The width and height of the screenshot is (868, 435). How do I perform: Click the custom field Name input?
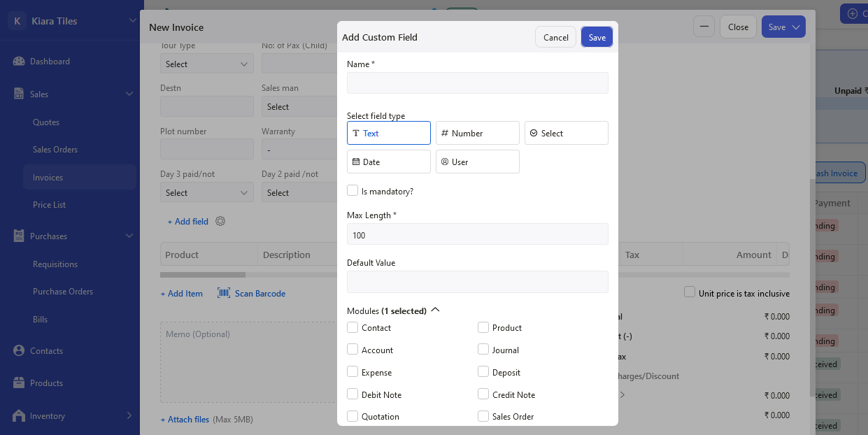click(478, 83)
